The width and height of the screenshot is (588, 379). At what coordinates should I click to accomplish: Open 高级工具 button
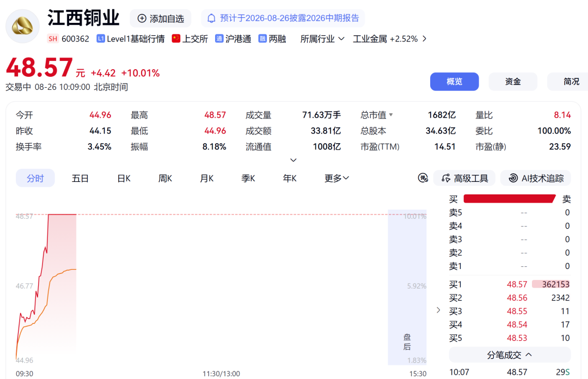point(464,178)
